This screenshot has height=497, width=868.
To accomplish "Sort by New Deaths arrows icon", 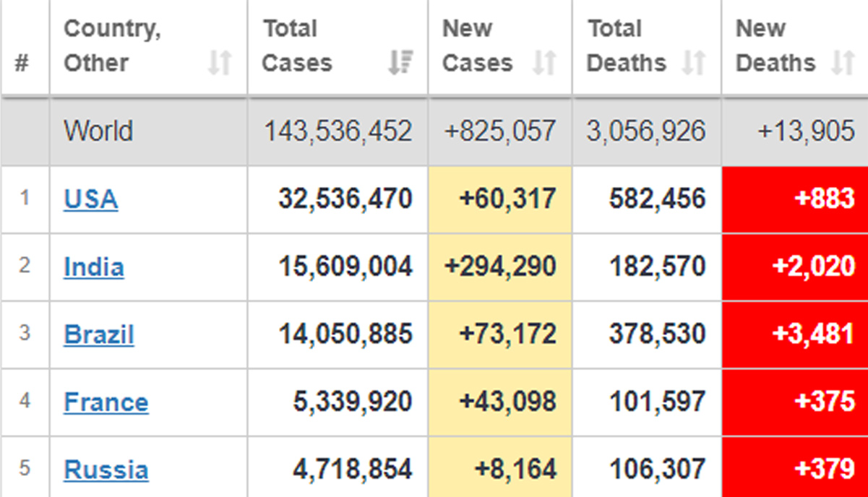I will [842, 63].
